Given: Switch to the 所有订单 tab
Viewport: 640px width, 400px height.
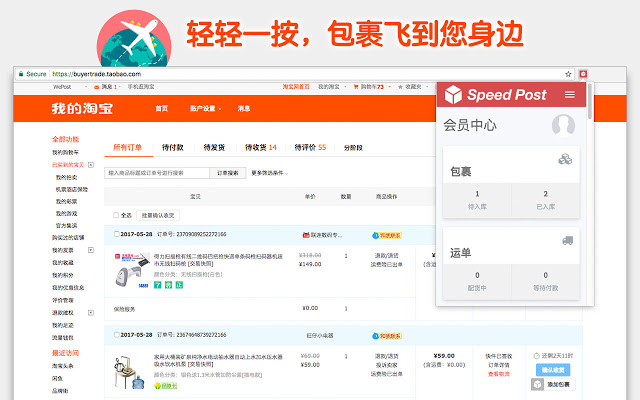Looking at the screenshot, I should pyautogui.click(x=127, y=147).
